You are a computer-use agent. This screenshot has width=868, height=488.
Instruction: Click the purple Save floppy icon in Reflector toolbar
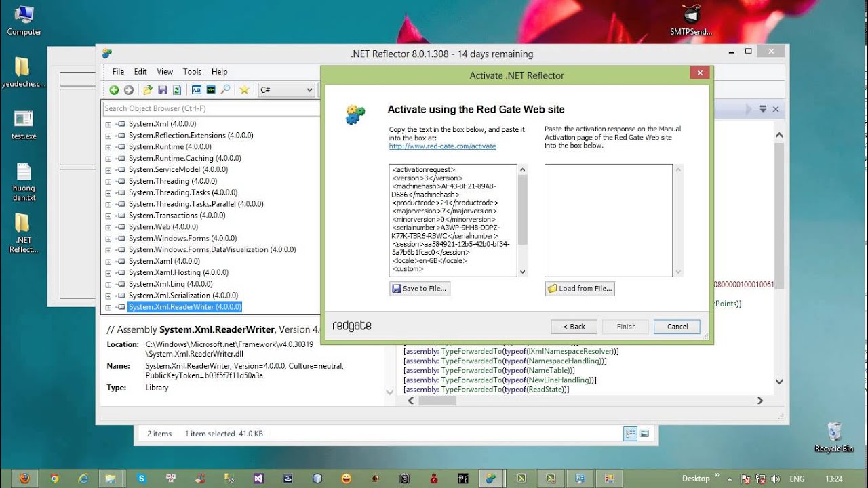click(x=163, y=89)
